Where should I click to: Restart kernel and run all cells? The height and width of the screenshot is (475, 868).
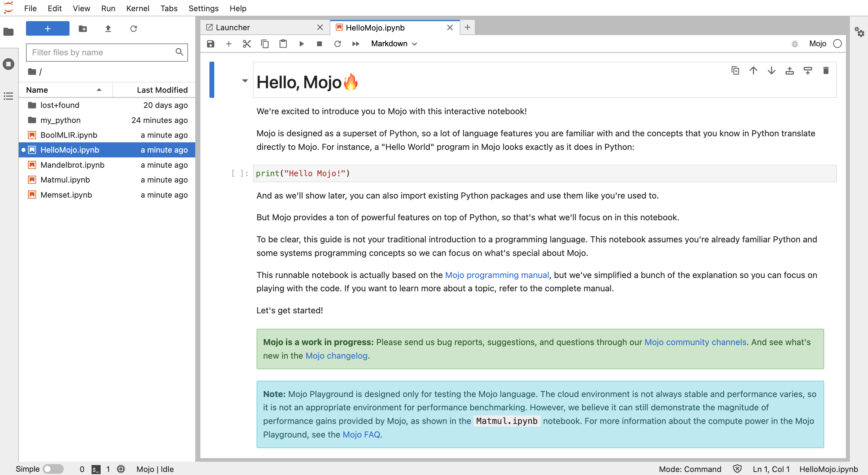[x=356, y=44]
